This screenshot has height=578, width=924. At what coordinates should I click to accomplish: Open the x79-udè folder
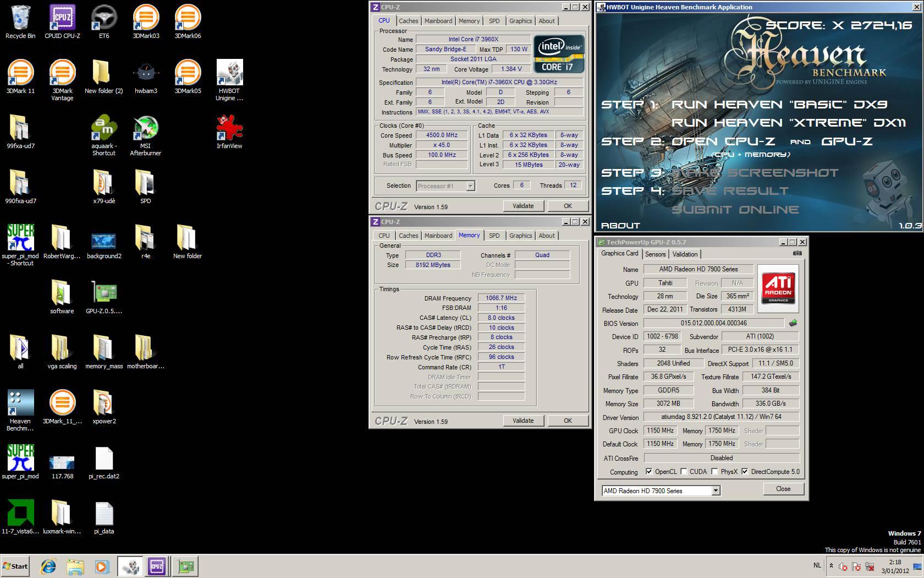pos(104,187)
